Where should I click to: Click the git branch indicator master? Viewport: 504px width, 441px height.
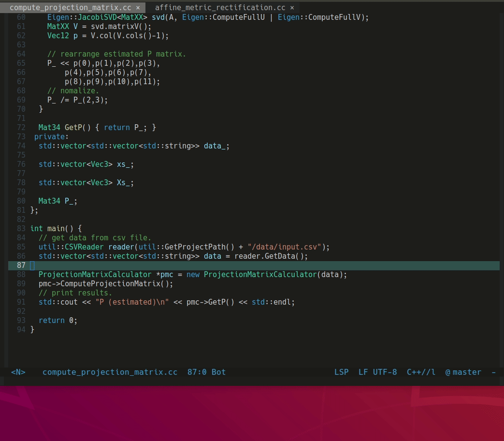[x=467, y=372]
